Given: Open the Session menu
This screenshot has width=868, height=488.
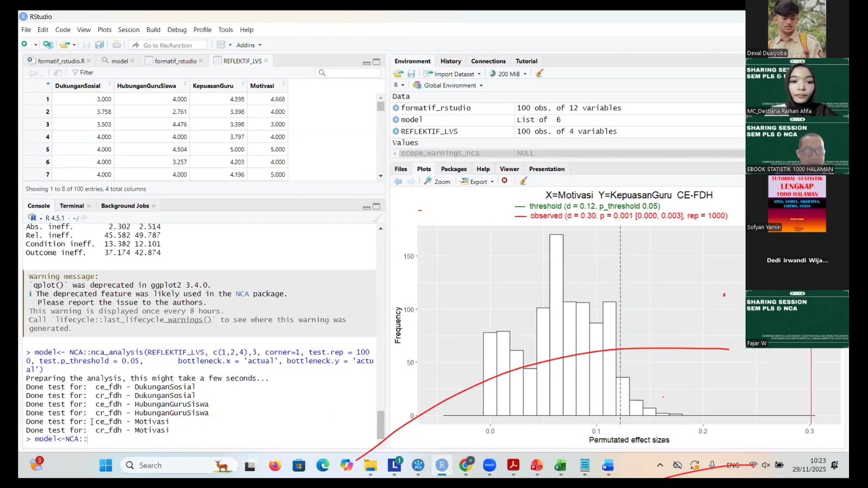Looking at the screenshot, I should click(129, 30).
